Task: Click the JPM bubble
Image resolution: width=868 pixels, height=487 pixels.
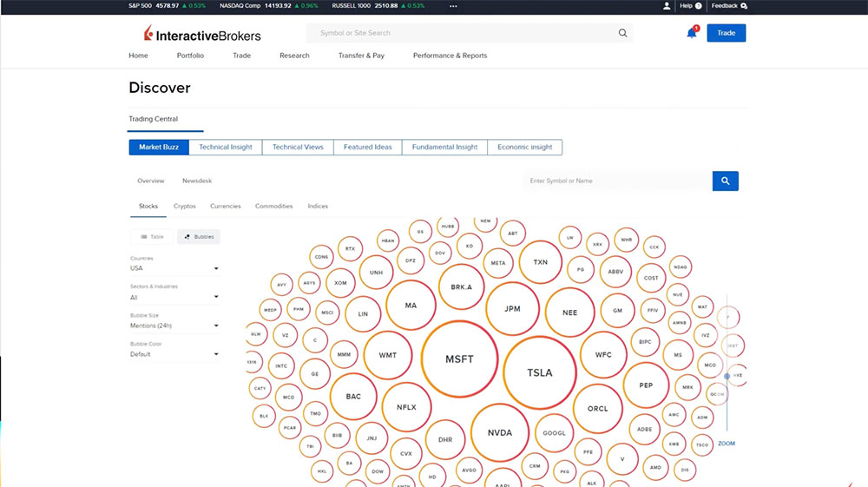Action: (513, 309)
